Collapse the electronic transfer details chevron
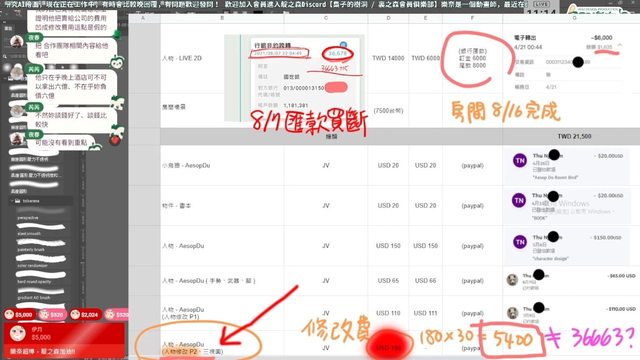 point(620,45)
